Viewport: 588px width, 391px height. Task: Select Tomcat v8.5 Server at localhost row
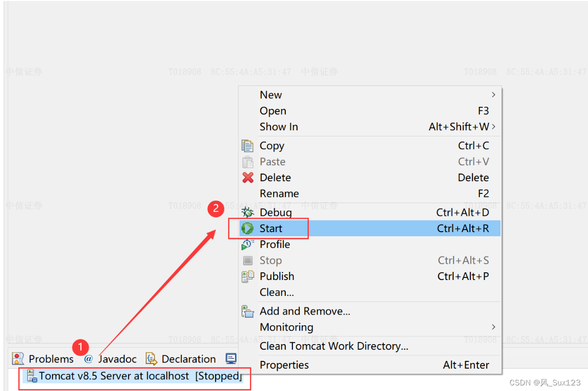[134, 376]
